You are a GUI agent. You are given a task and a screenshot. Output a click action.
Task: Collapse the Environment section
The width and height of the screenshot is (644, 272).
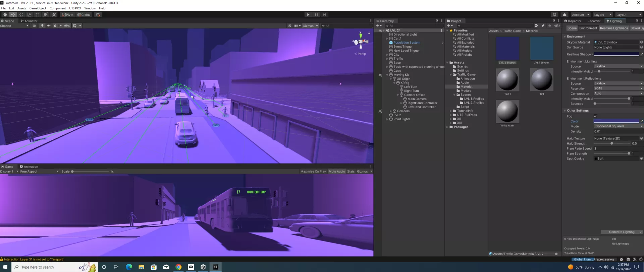565,37
